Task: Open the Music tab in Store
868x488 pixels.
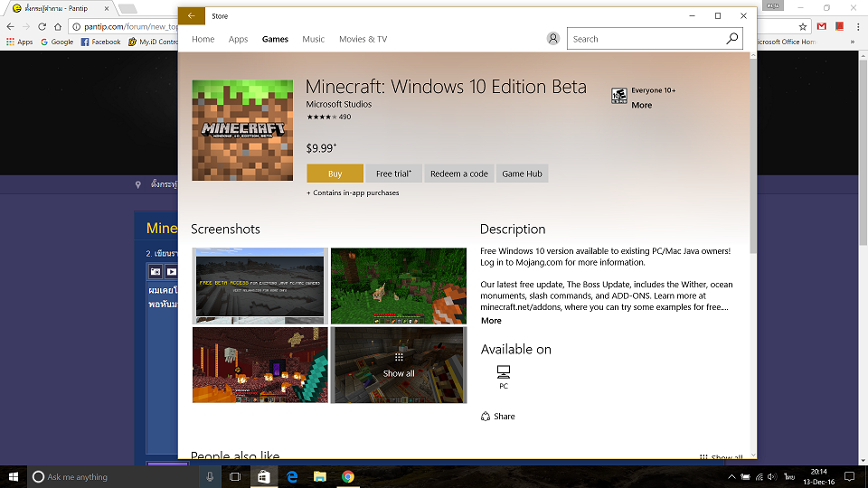Action: point(314,39)
